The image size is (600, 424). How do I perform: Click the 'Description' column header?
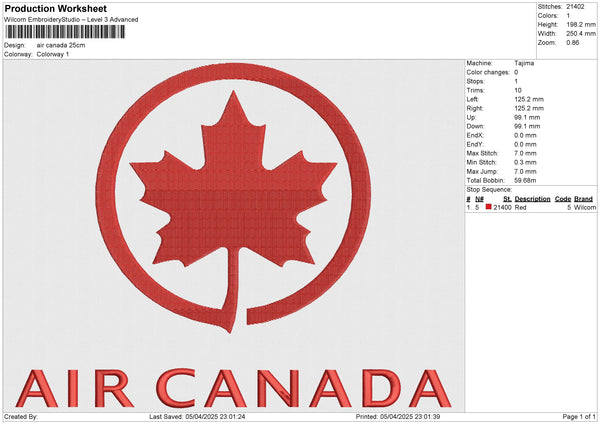tap(532, 199)
